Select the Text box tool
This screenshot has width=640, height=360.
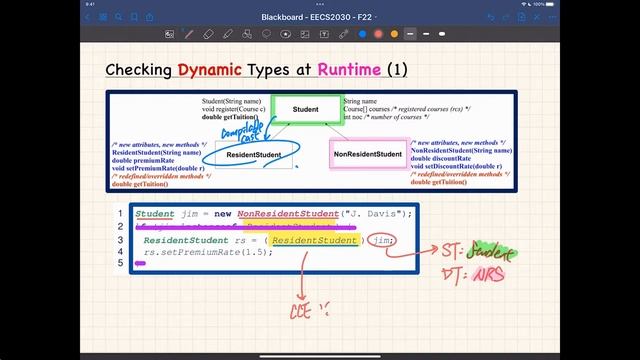click(324, 34)
